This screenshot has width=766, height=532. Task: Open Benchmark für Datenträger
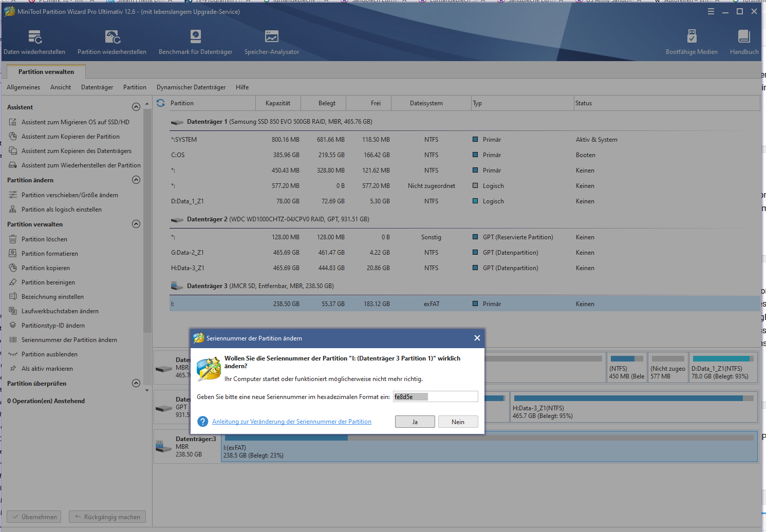point(195,42)
